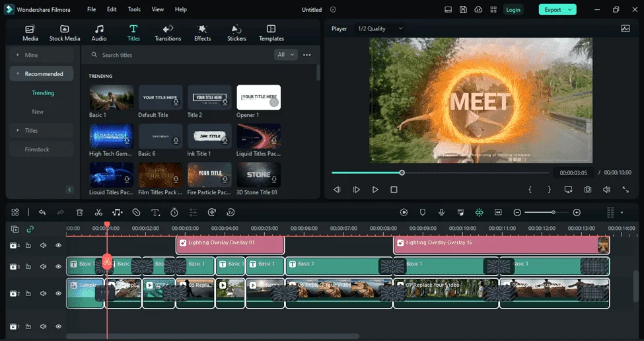This screenshot has width=644, height=341.
Task: Open the Effects panel
Action: click(x=203, y=33)
